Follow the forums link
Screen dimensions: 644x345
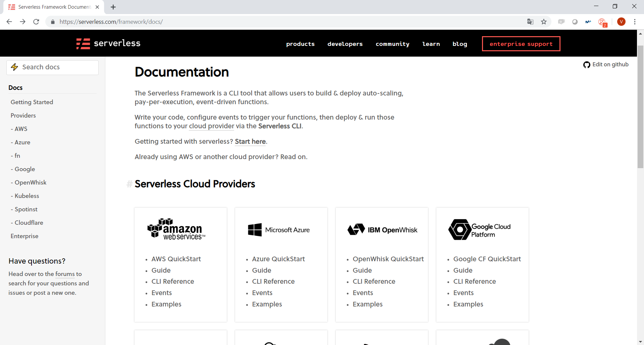pos(65,274)
